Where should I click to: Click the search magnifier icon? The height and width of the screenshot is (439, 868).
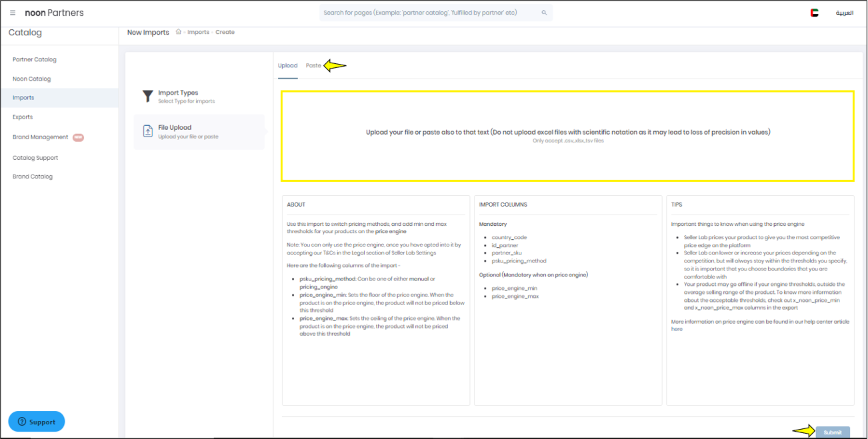[x=544, y=13]
